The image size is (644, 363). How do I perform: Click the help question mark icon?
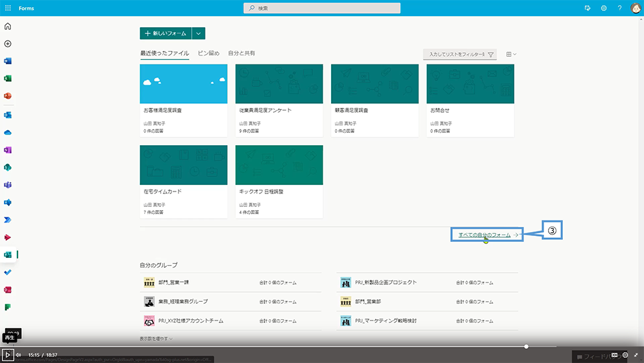[x=620, y=8]
